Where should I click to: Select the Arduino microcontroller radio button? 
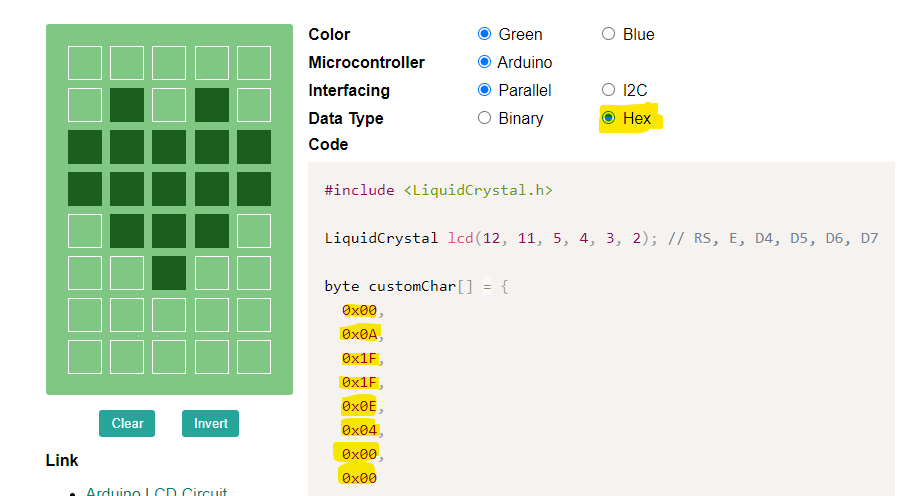pos(486,62)
